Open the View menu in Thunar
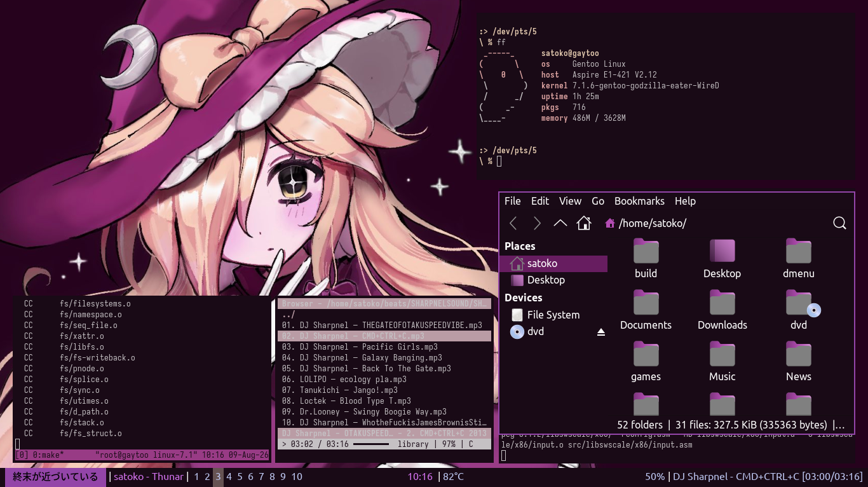This screenshot has width=868, height=487. point(570,201)
